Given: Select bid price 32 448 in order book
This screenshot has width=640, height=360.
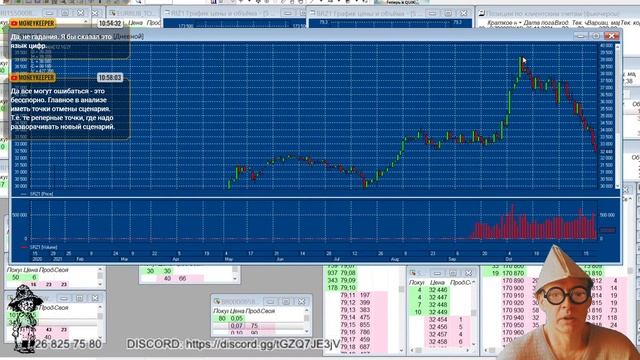Looking at the screenshot, I should [438, 304].
